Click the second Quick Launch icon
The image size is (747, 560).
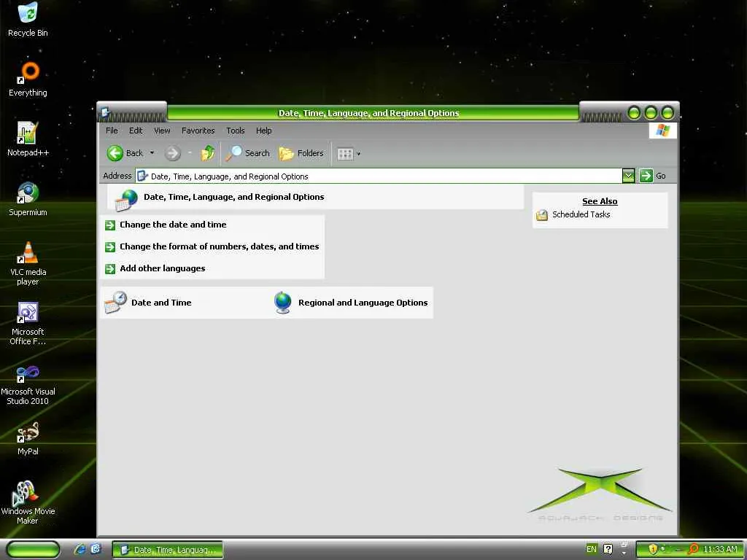click(96, 550)
